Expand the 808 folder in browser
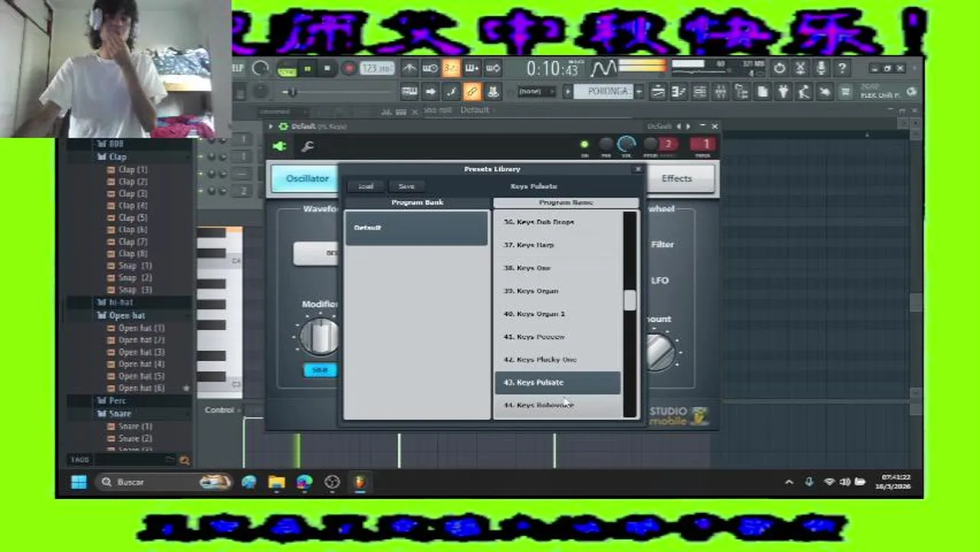 (x=110, y=144)
